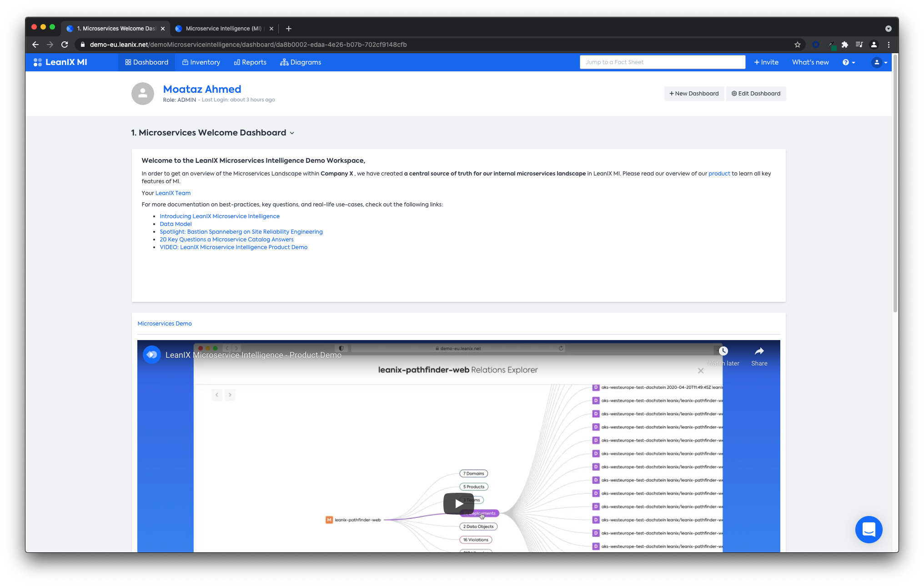
Task: Open the Data Model link
Action: point(176,224)
